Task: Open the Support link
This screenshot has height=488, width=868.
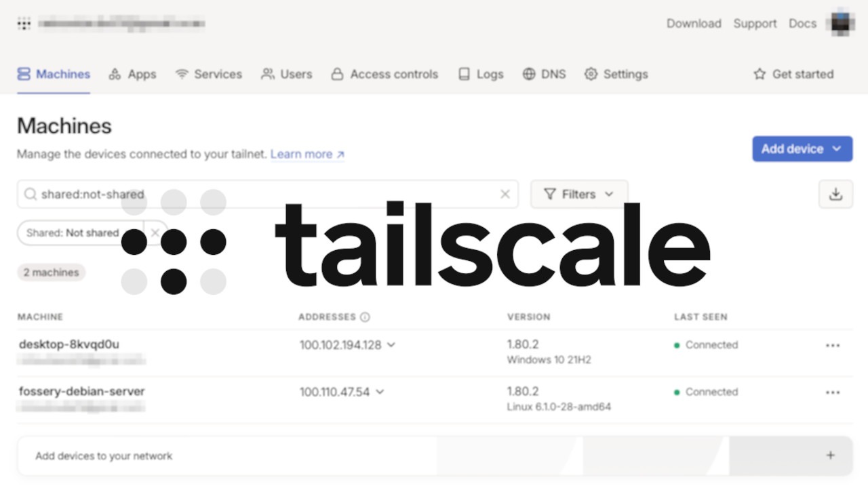Action: click(755, 24)
